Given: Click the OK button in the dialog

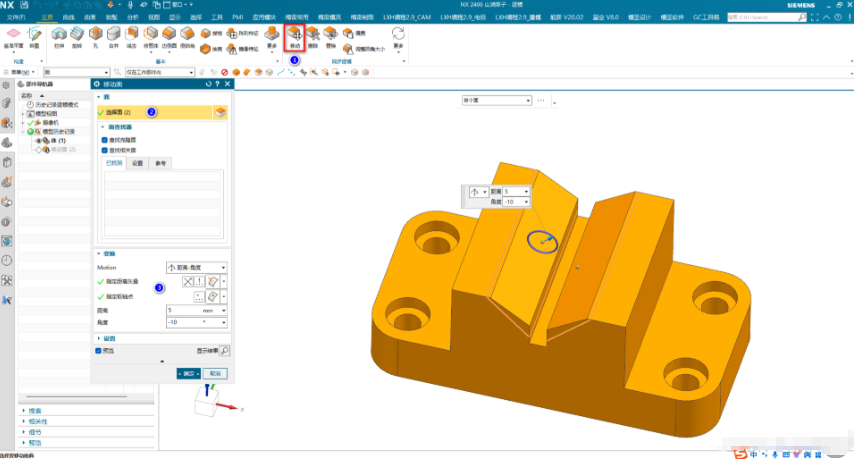Looking at the screenshot, I should [188, 374].
